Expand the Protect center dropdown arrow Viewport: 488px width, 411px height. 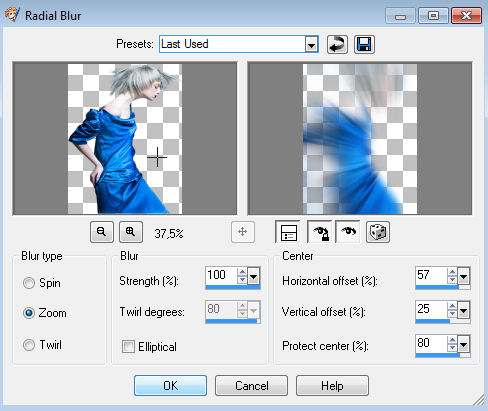click(x=464, y=344)
